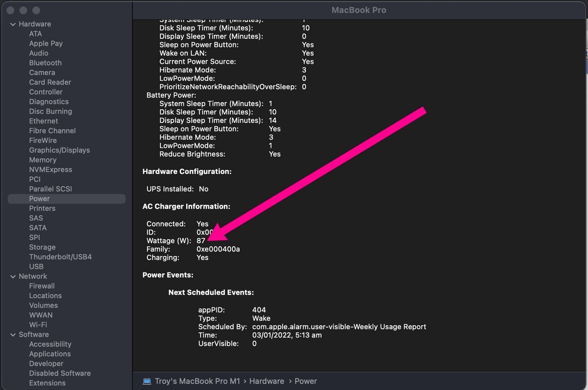The width and height of the screenshot is (588, 390).
Task: View Diagnostics information
Action: pos(49,102)
